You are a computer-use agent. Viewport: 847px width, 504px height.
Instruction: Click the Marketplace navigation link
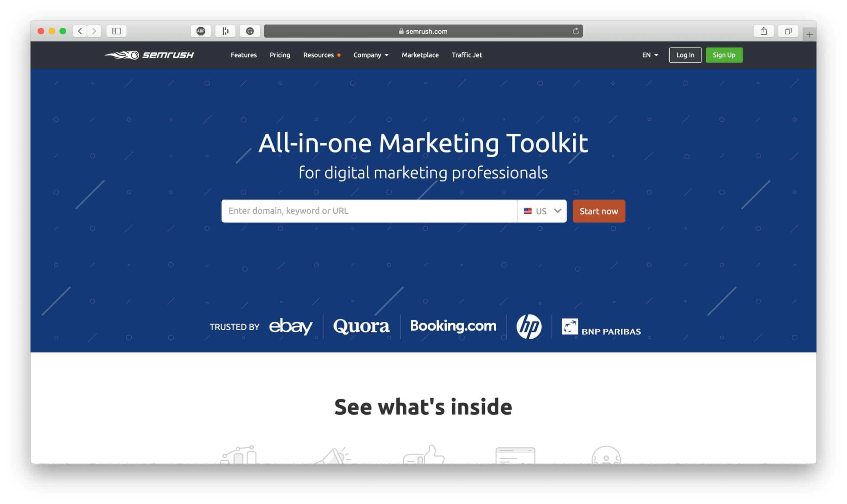[x=420, y=55]
